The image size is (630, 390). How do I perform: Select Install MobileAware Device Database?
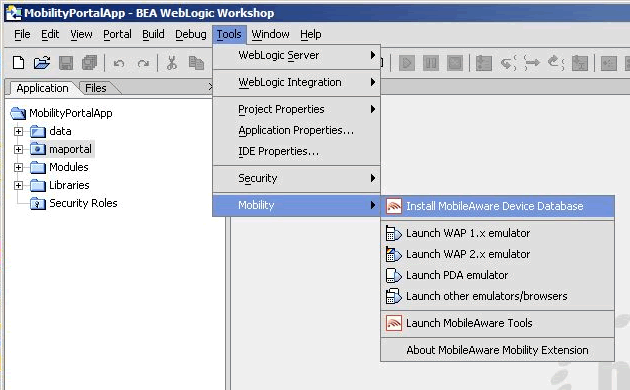pos(497,206)
